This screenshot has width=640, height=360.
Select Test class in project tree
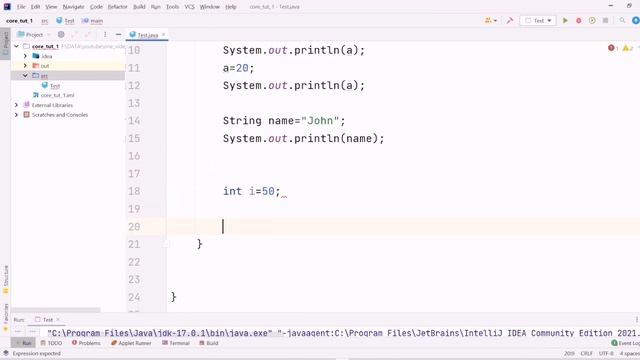point(51,85)
